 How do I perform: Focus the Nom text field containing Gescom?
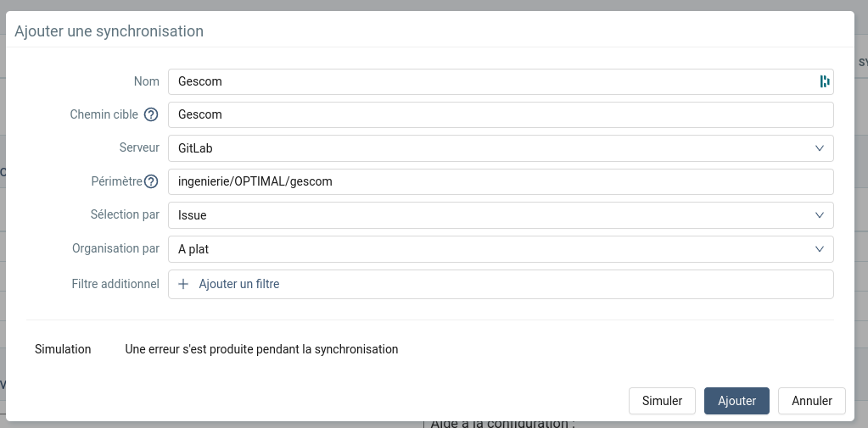click(x=492, y=81)
